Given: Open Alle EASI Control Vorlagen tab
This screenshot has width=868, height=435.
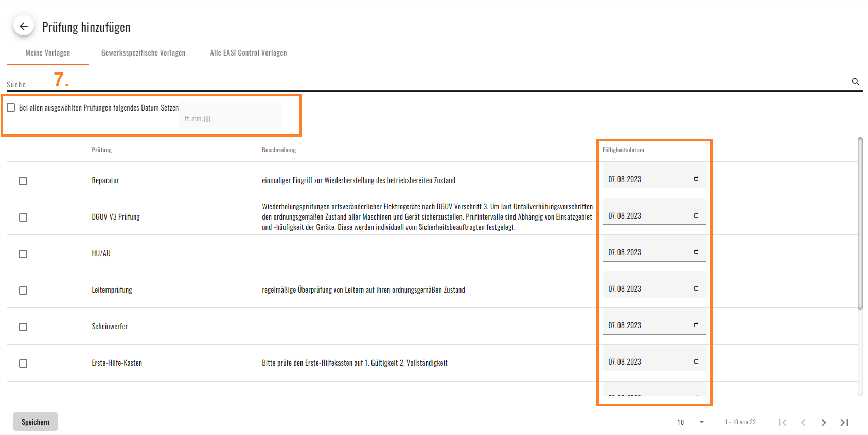Looking at the screenshot, I should pyautogui.click(x=249, y=53).
